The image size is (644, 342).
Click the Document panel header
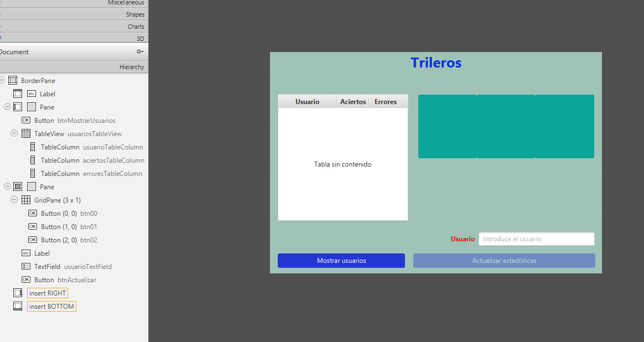tap(74, 52)
